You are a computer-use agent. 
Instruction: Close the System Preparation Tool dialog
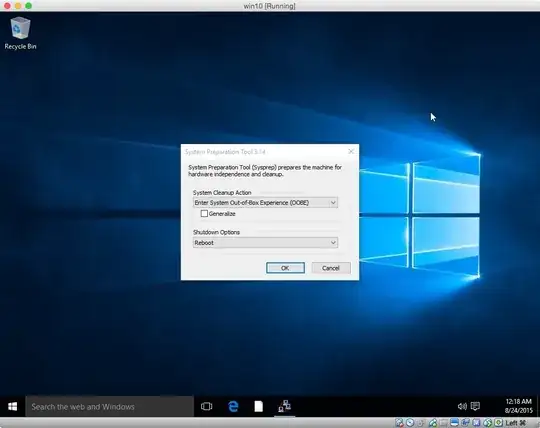point(351,152)
